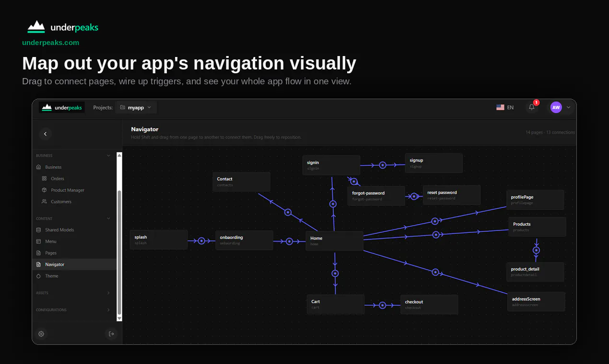
Task: Expand the CONFIGURATIONS section
Action: tap(108, 310)
